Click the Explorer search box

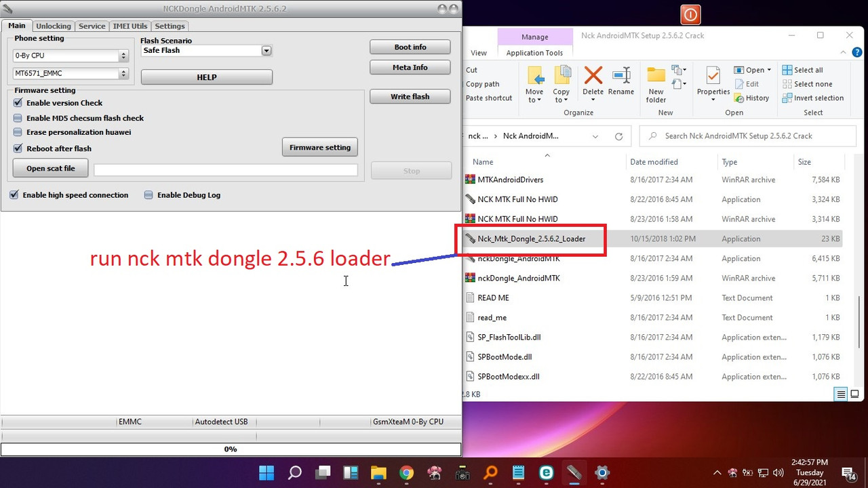[x=748, y=136]
